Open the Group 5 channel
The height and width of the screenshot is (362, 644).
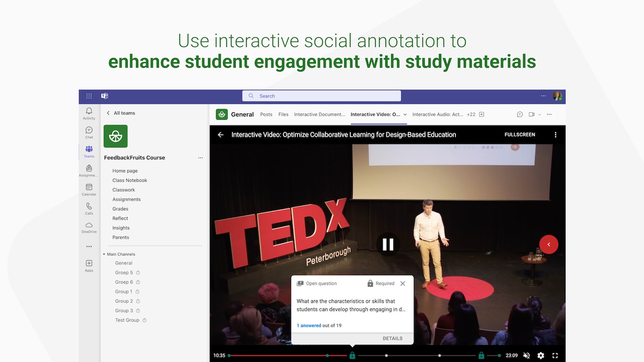[x=124, y=273]
